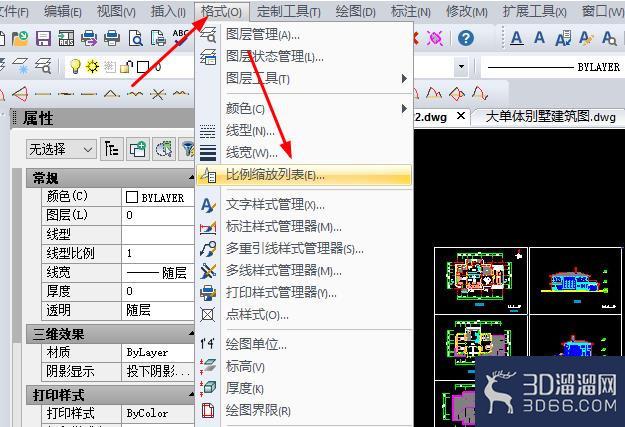Choose 打印样式管理器(Y)... menu entry
The width and height of the screenshot is (625, 427).
click(x=304, y=293)
